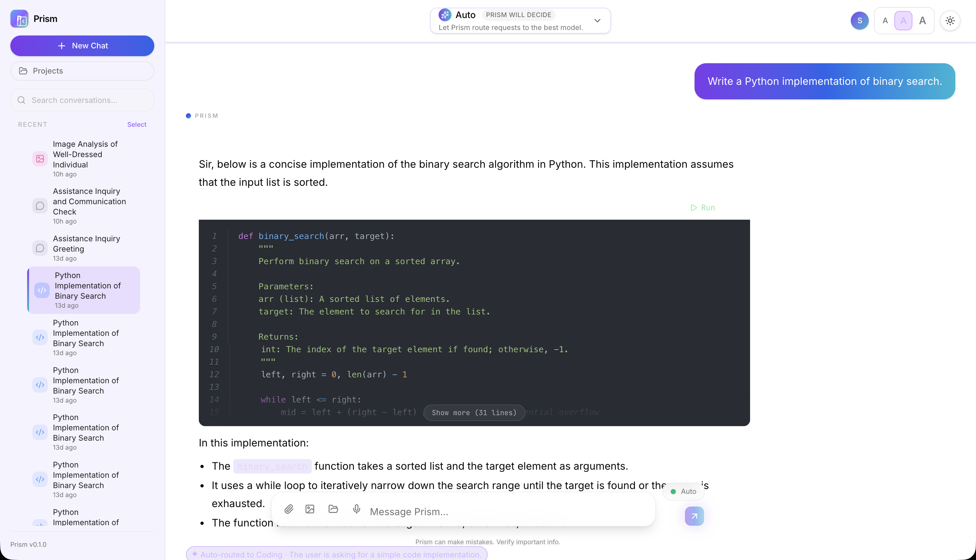The height and width of the screenshot is (560, 976).
Task: Open the Projects section
Action: point(82,71)
